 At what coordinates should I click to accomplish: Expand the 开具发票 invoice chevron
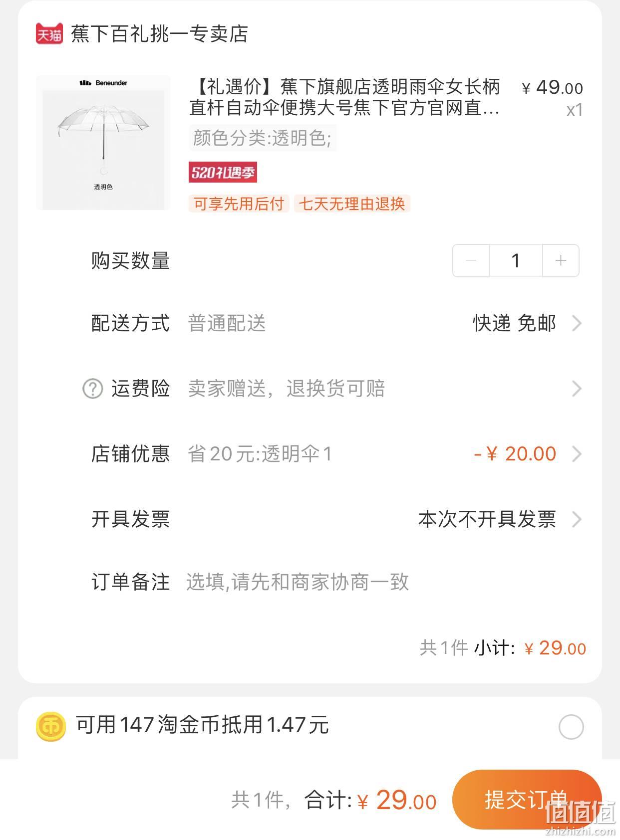pyautogui.click(x=577, y=519)
